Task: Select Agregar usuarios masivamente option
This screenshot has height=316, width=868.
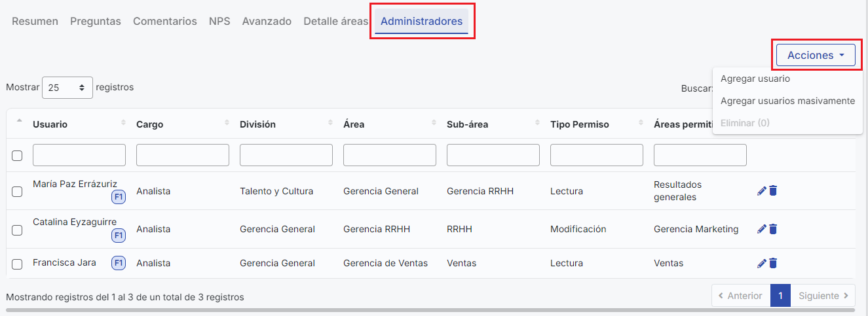Action: (787, 101)
